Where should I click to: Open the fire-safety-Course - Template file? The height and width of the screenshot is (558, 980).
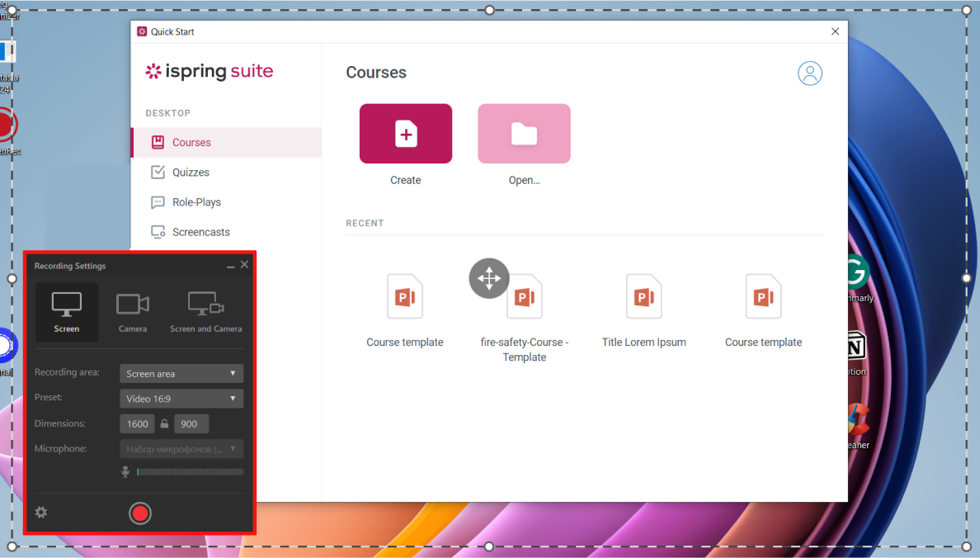(525, 296)
